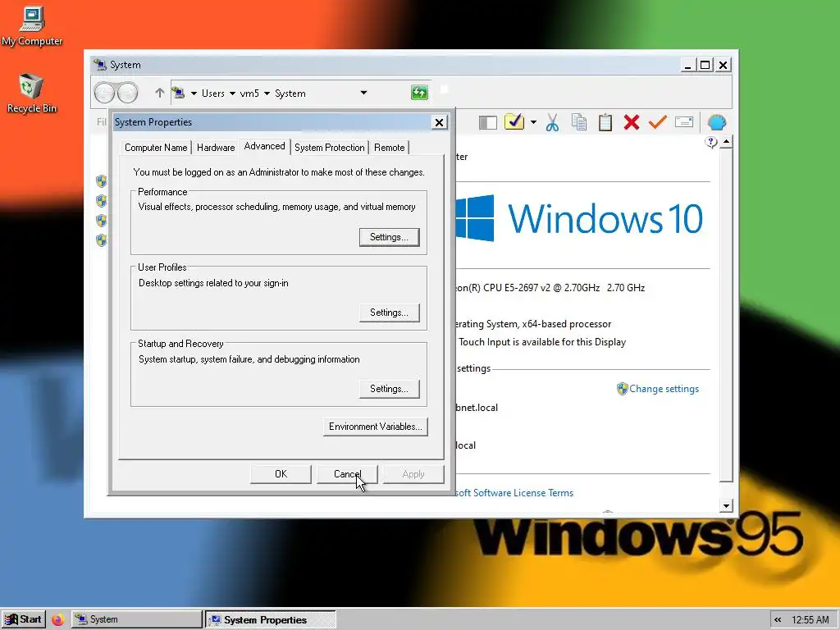The image size is (840, 630).
Task: Switch to the Hardware tab
Action: tap(216, 148)
